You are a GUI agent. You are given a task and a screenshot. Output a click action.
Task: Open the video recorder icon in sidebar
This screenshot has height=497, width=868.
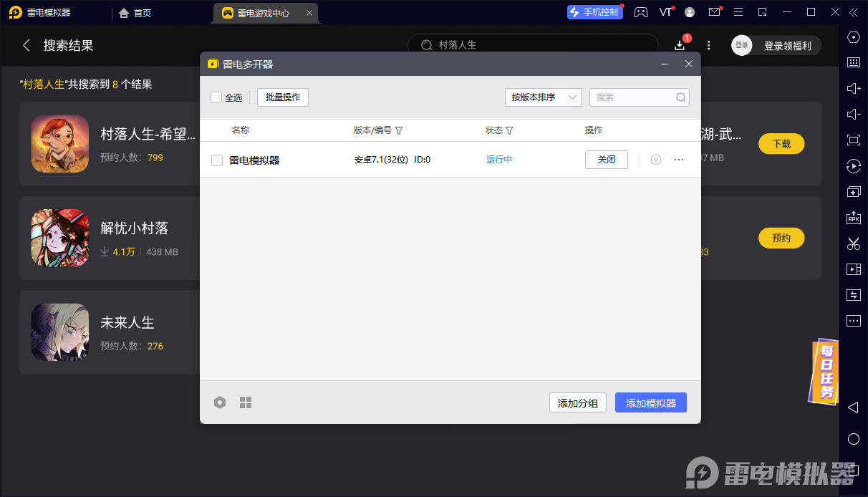coord(853,269)
